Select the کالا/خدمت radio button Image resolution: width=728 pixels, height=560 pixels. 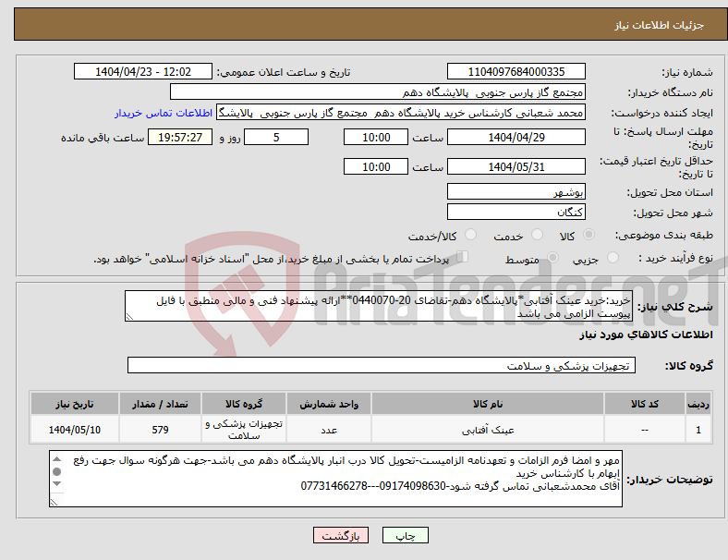(x=471, y=235)
